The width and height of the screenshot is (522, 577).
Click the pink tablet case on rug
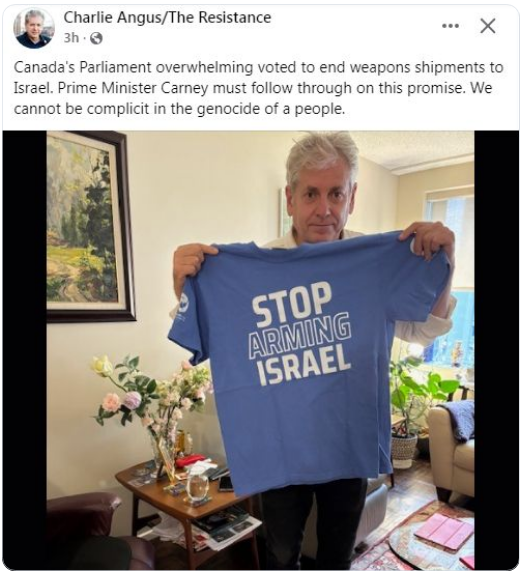tap(444, 532)
